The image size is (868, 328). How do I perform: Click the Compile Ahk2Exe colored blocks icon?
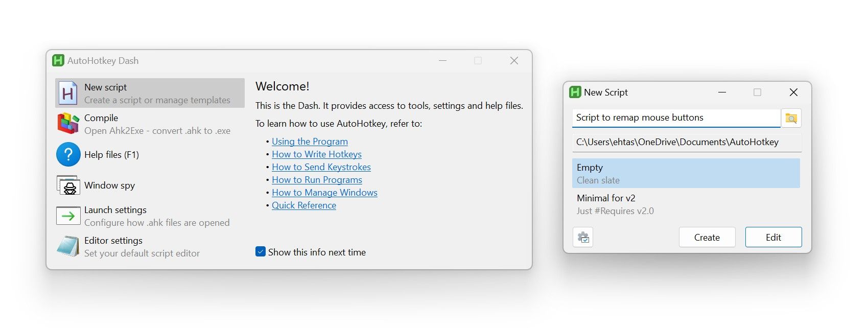coord(68,124)
